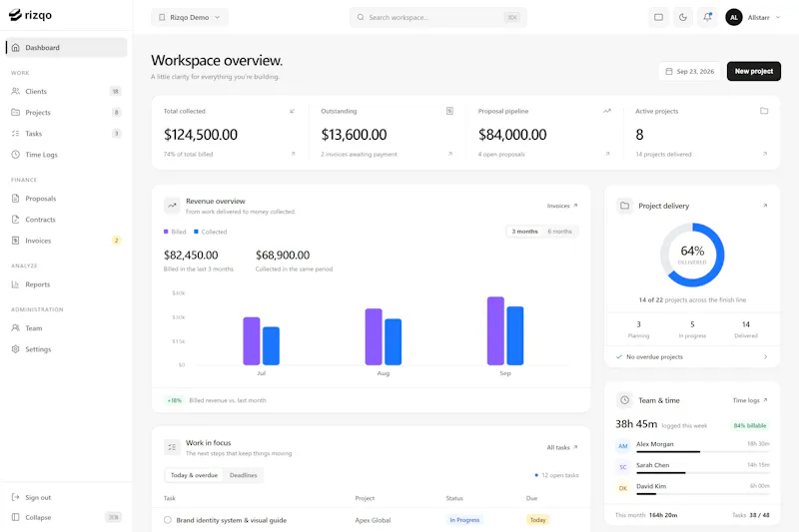The image size is (799, 532).
Task: Click Sarah Chen's SC avatar
Action: [x=622, y=467]
